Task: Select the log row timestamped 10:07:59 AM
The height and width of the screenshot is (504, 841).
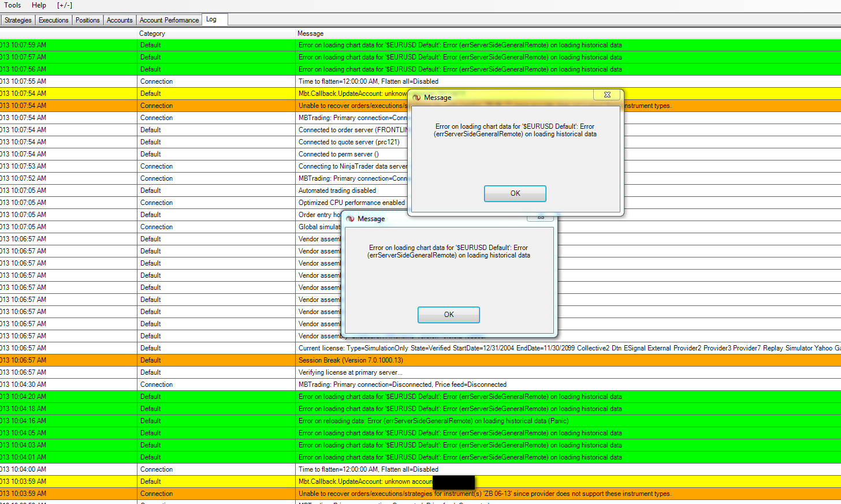Action: pyautogui.click(x=420, y=45)
